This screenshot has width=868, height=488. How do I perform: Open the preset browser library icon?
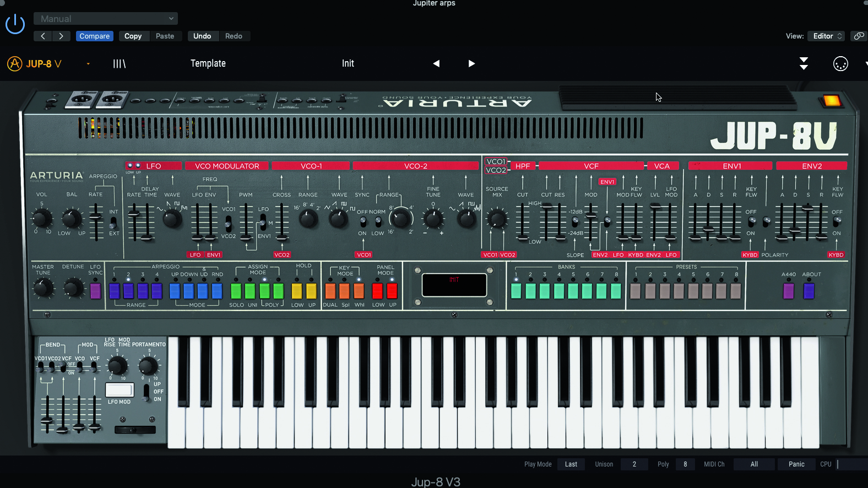[x=119, y=64]
